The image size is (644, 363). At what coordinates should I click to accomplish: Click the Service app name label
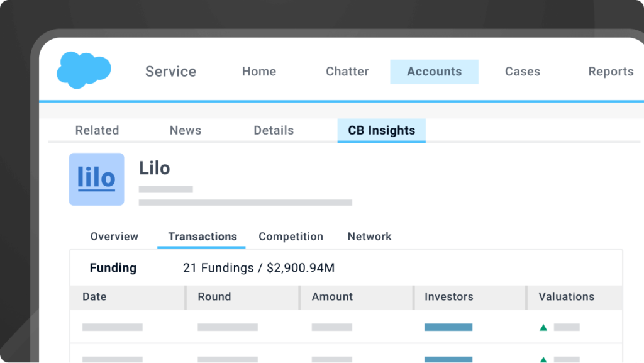click(170, 72)
